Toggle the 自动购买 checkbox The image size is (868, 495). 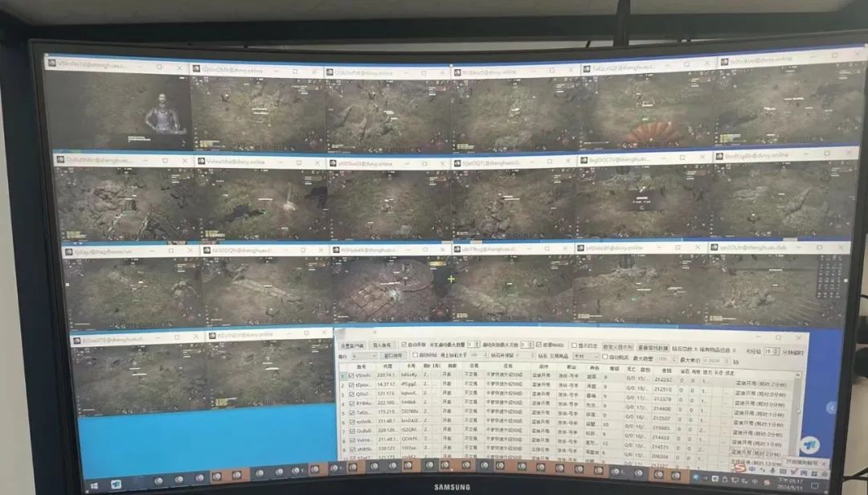click(x=605, y=357)
